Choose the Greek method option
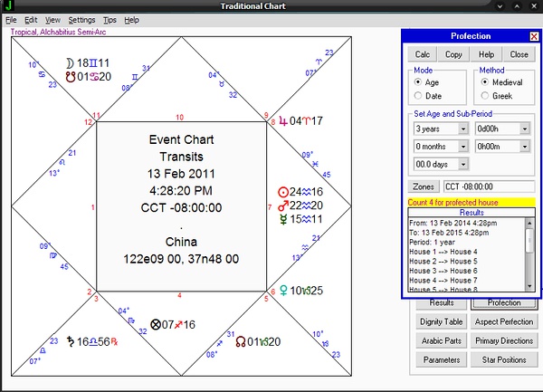The width and height of the screenshot is (543, 392). point(484,94)
